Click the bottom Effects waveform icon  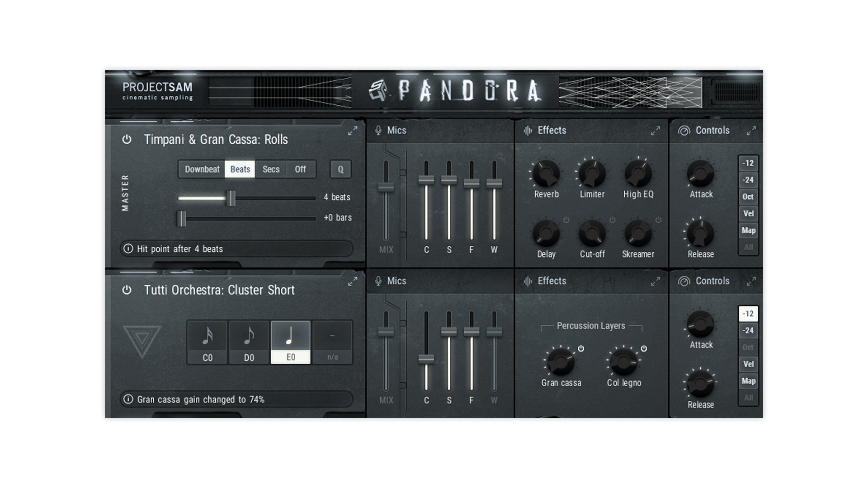point(528,281)
